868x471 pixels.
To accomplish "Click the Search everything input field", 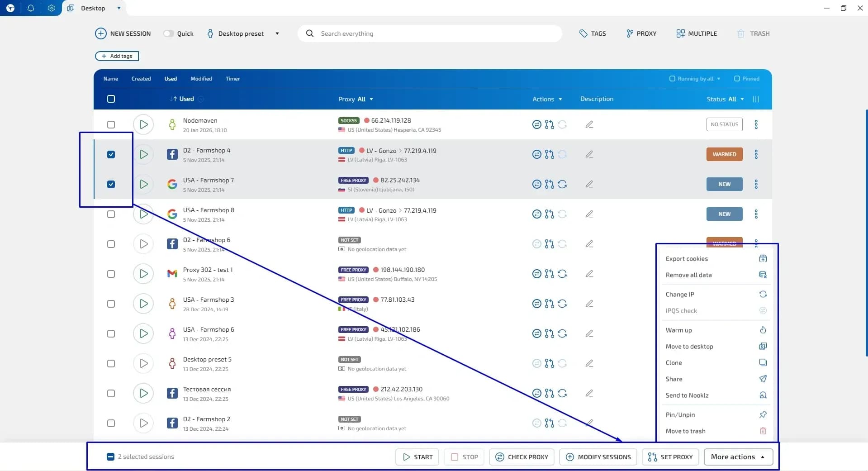I will coord(407,33).
